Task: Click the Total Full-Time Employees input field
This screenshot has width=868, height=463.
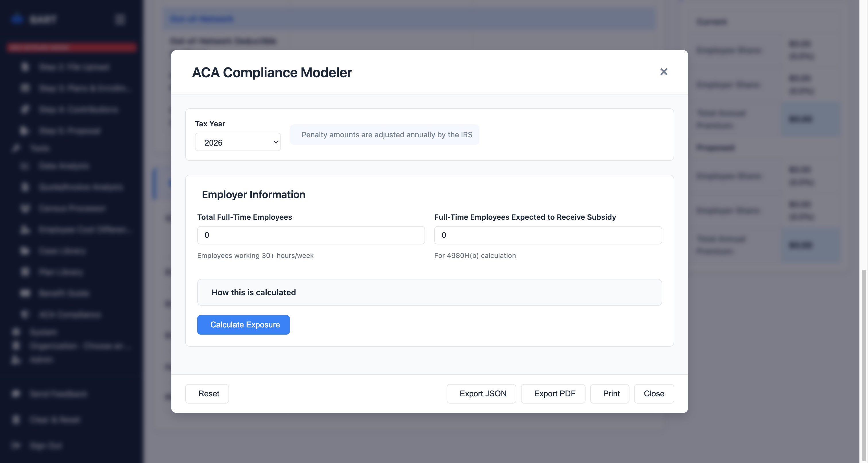Action: click(311, 235)
